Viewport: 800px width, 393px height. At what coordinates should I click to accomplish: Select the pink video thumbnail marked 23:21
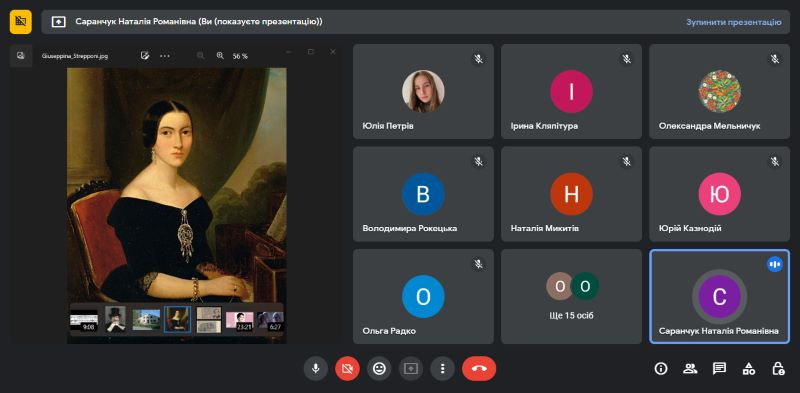point(240,321)
